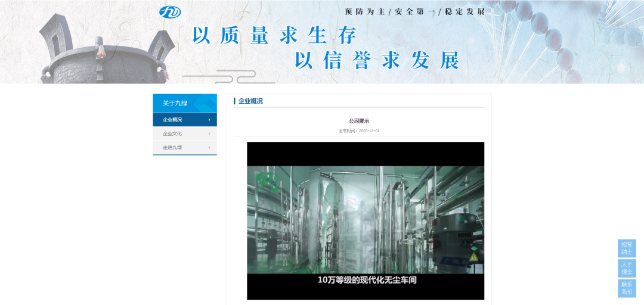Click the 发布时间 2020-12-01 publish date

point(359,130)
